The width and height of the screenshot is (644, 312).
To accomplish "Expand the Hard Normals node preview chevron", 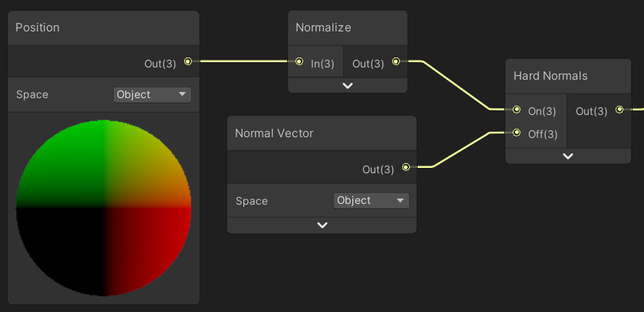I will pos(568,156).
